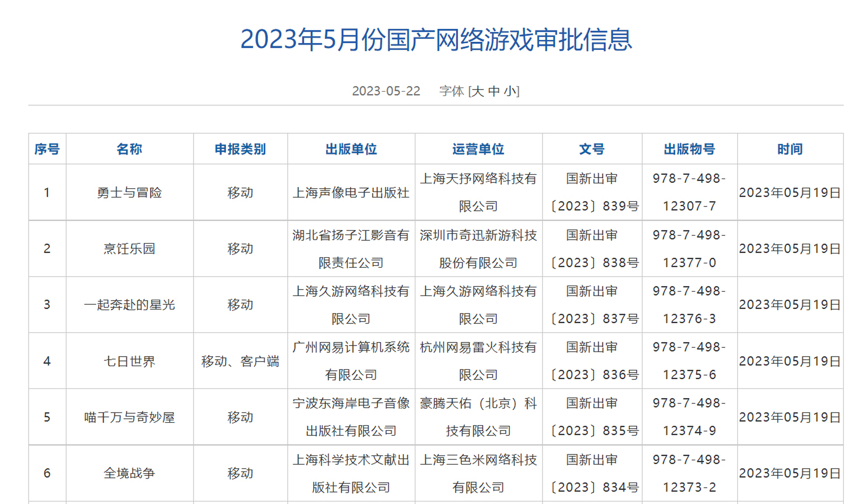
Task: Click row number 3 in the table
Action: pyautogui.click(x=47, y=305)
